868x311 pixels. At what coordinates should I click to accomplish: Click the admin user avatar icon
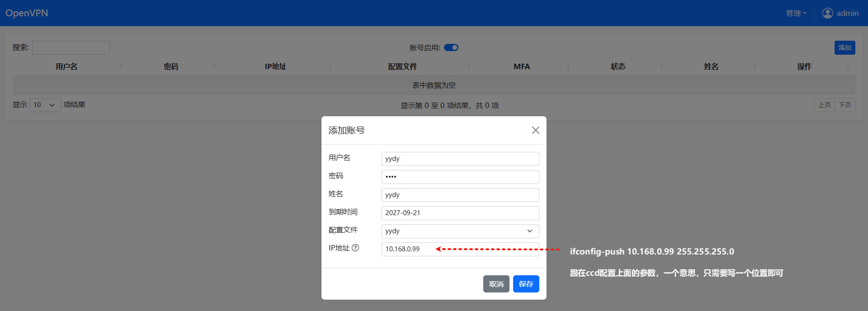pyautogui.click(x=827, y=13)
